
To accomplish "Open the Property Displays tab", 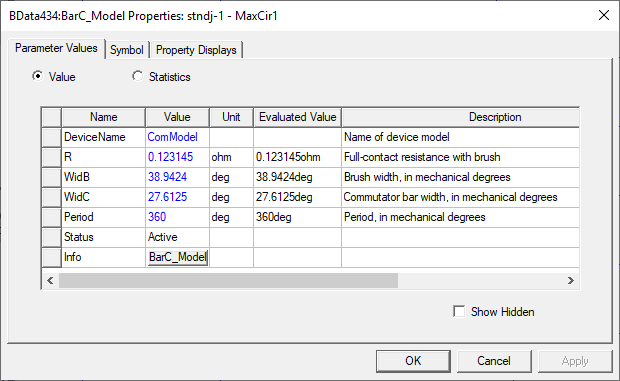I will (x=196, y=50).
